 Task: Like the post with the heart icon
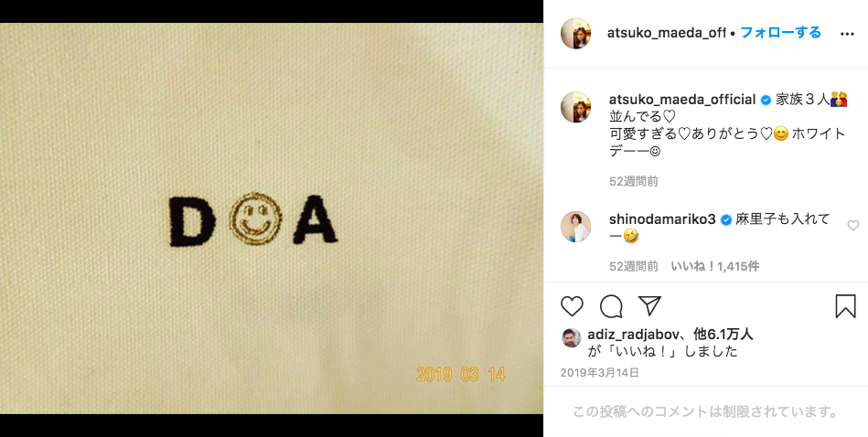pyautogui.click(x=572, y=306)
